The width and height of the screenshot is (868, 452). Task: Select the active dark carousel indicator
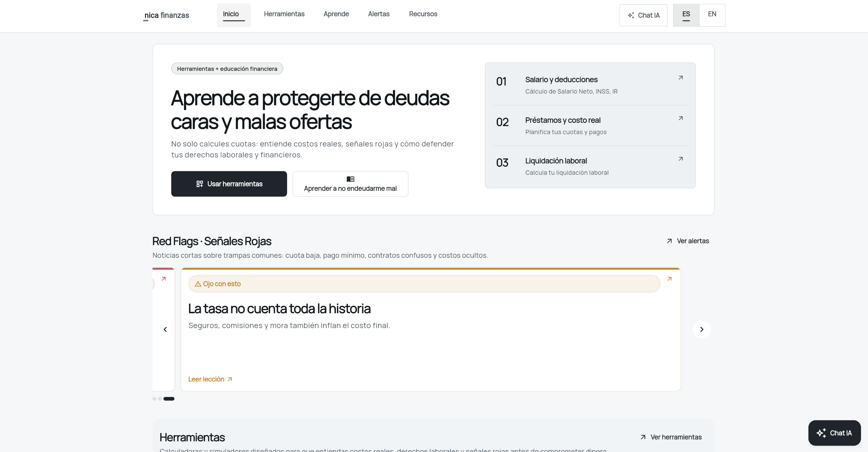coord(169,399)
